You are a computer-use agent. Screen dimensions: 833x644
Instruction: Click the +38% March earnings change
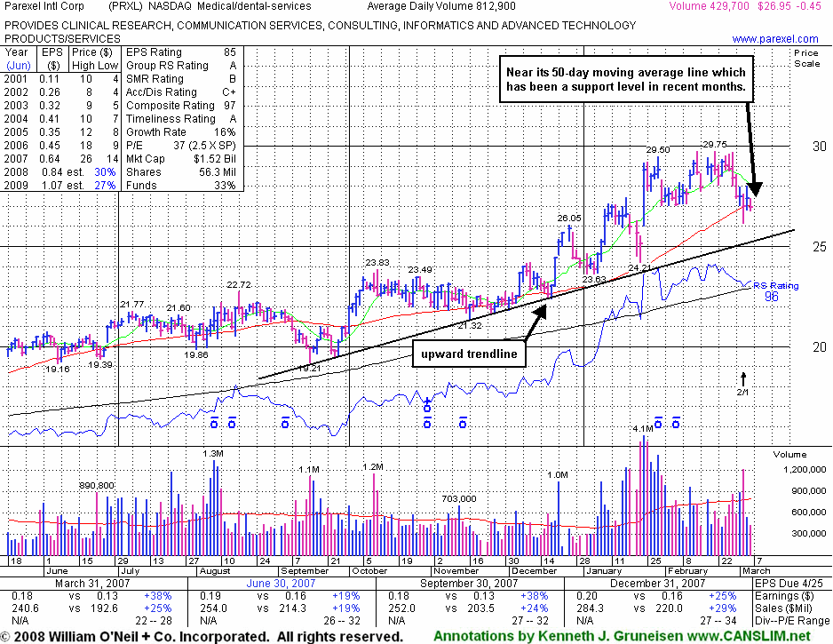click(x=158, y=596)
